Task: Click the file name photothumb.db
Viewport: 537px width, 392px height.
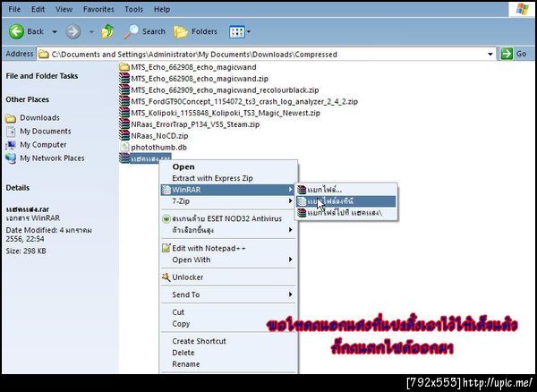Action: coord(159,148)
